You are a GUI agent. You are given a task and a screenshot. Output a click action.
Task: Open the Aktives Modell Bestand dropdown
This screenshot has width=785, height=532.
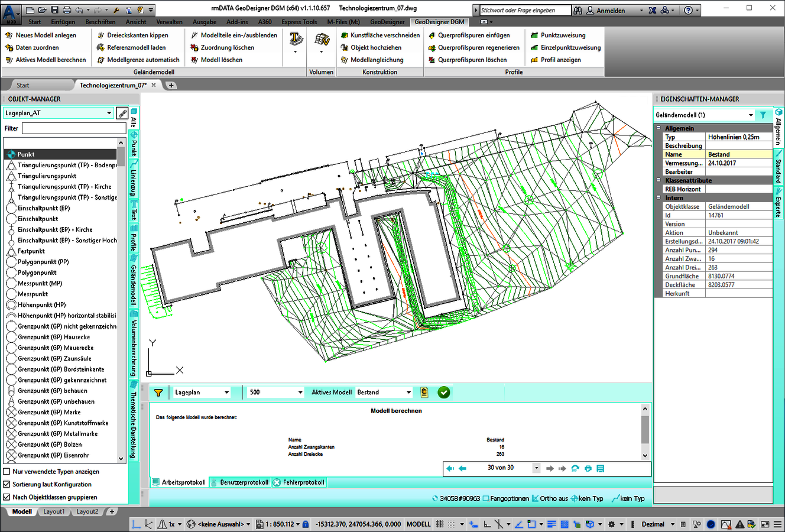coord(408,392)
